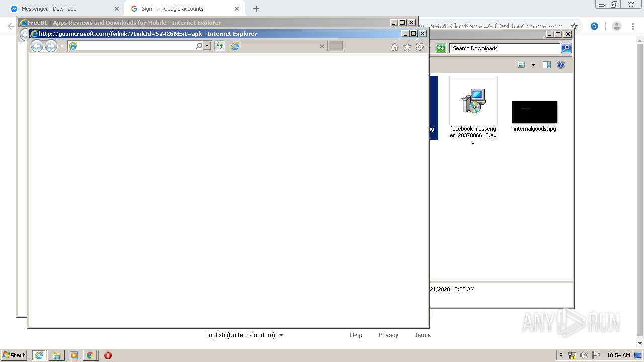Image resolution: width=644 pixels, height=362 pixels.
Task: Open Explorer help icon
Action: click(561, 65)
